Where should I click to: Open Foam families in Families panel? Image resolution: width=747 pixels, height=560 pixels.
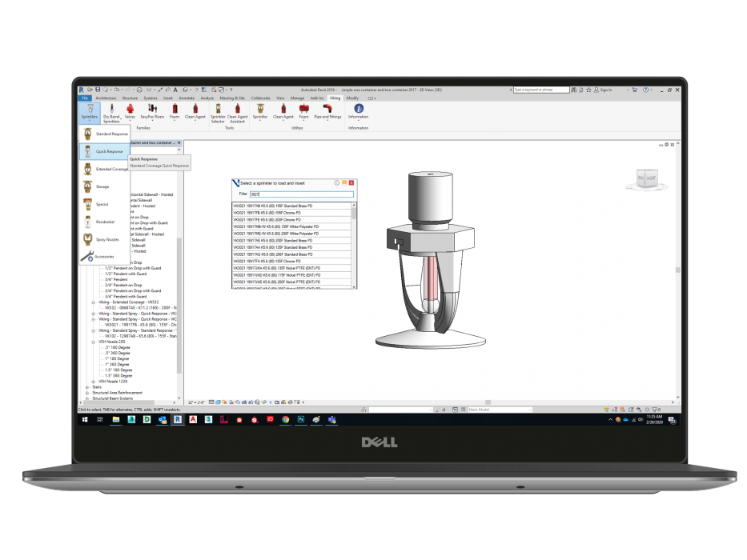pyautogui.click(x=175, y=112)
